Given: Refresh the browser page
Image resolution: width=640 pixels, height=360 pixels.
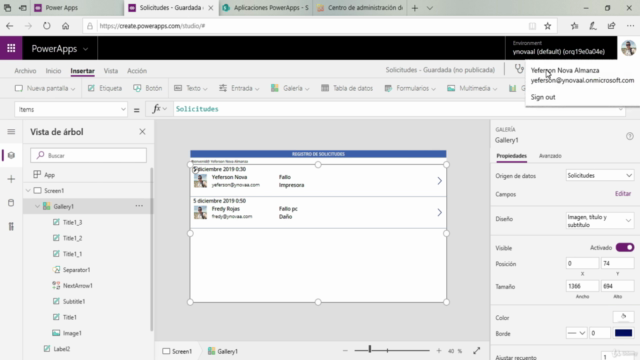Looking at the screenshot, I should [47, 26].
